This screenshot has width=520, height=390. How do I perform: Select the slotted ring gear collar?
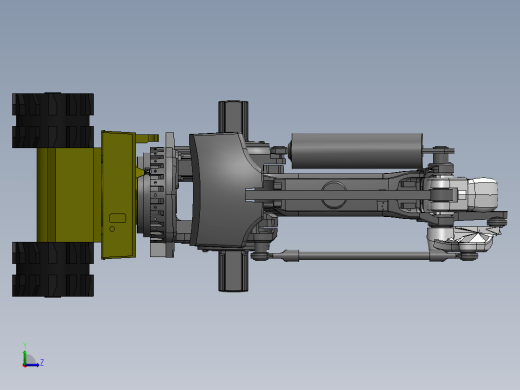(x=156, y=194)
